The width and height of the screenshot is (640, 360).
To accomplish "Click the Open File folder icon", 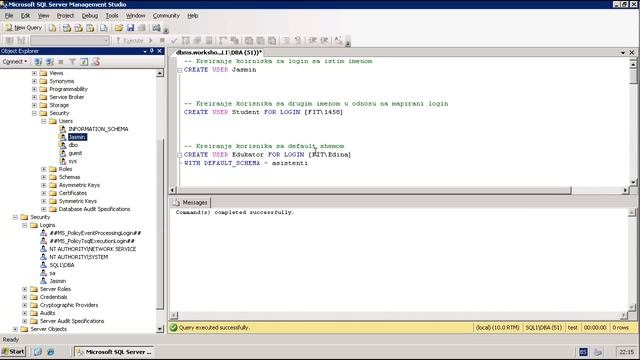I will [x=119, y=28].
